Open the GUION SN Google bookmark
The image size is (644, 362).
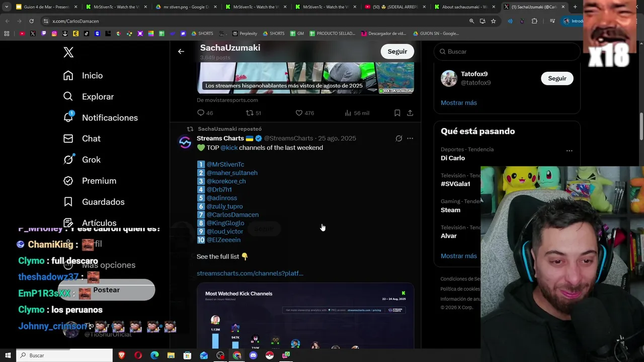pyautogui.click(x=436, y=34)
